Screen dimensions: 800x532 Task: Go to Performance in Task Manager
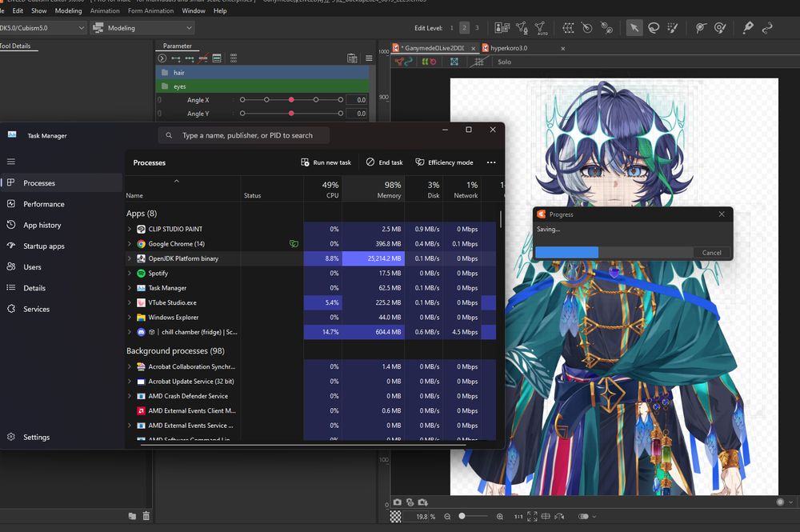coord(62,204)
